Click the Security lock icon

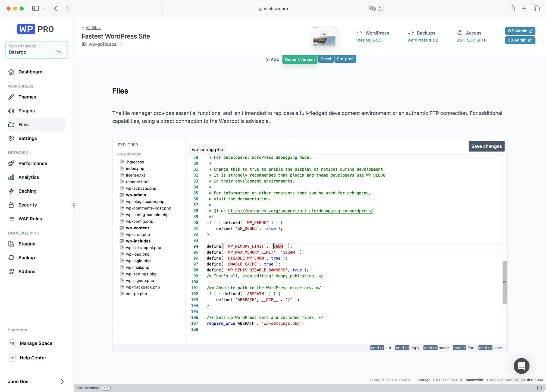[11, 205]
